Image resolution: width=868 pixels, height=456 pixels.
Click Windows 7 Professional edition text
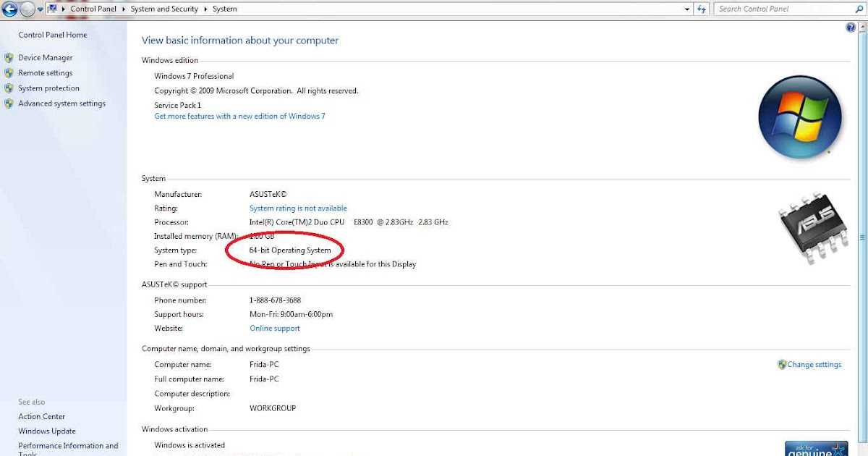pyautogui.click(x=194, y=76)
